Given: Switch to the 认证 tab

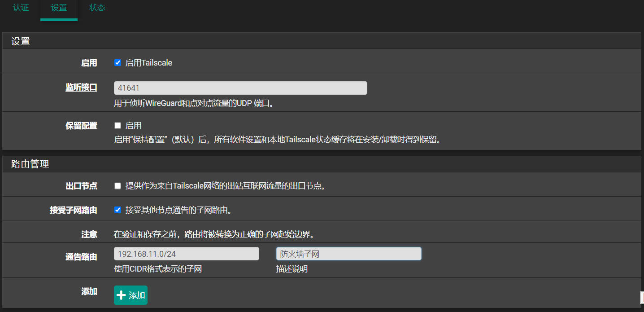Looking at the screenshot, I should [21, 8].
